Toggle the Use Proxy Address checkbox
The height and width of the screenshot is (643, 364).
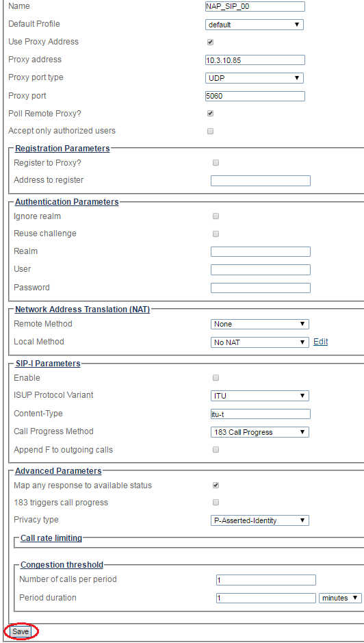[x=210, y=42]
